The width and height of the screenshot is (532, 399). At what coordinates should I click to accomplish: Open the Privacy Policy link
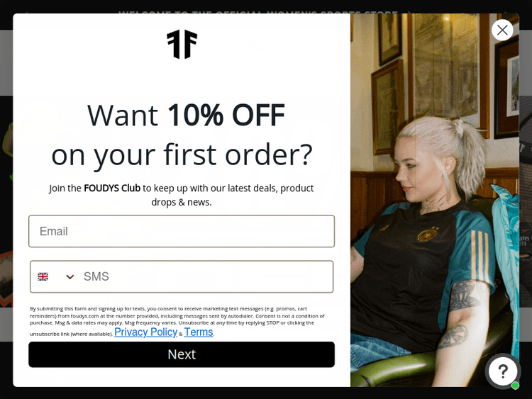click(146, 332)
